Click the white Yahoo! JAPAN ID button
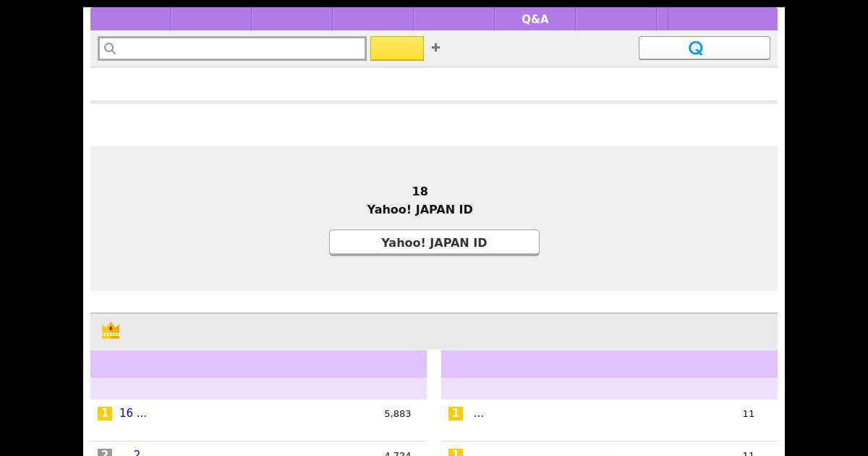Viewport: 868px width, 456px height. [x=434, y=242]
